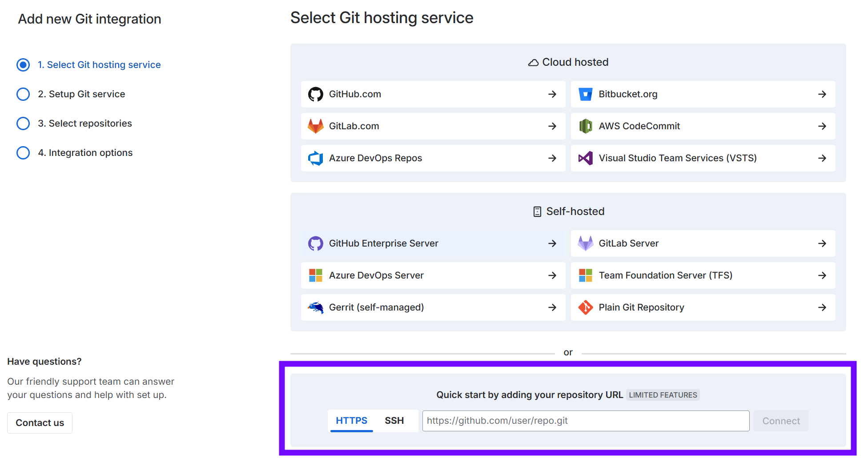Screen dimensions: 868x458
Task: Choose the Select repositories step radio
Action: (x=23, y=123)
